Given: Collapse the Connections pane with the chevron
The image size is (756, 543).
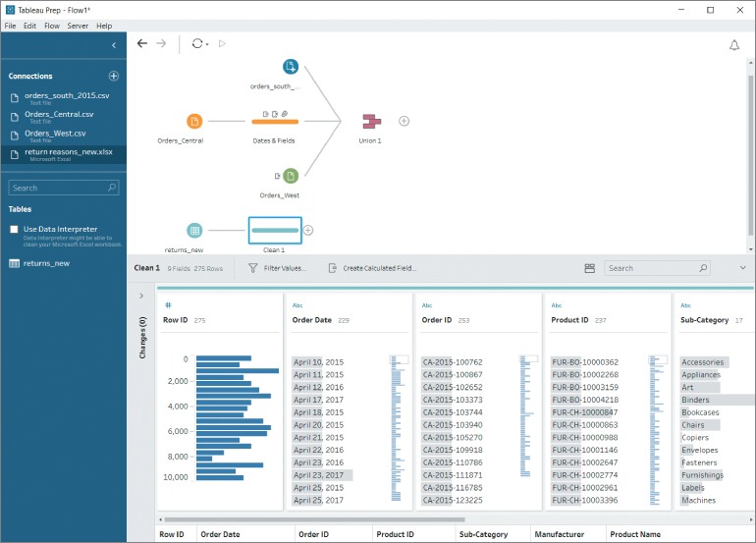Looking at the screenshot, I should 114,45.
